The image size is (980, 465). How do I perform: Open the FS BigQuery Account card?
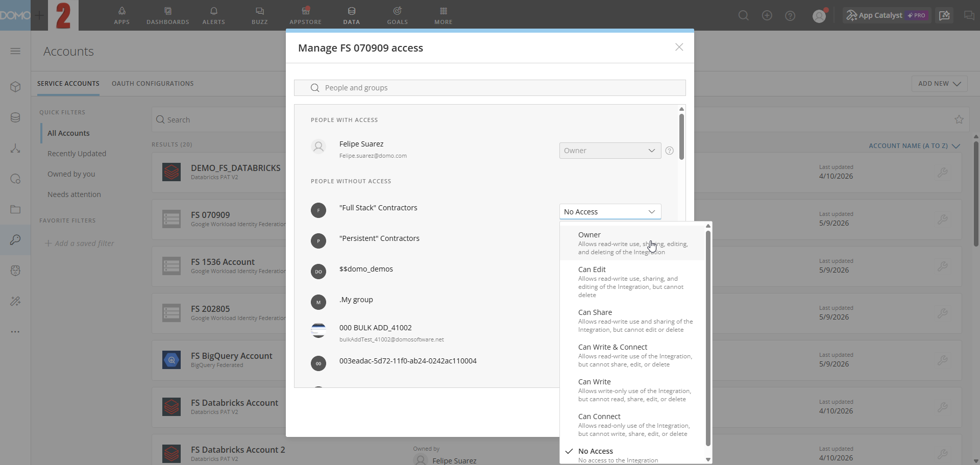(x=219, y=360)
